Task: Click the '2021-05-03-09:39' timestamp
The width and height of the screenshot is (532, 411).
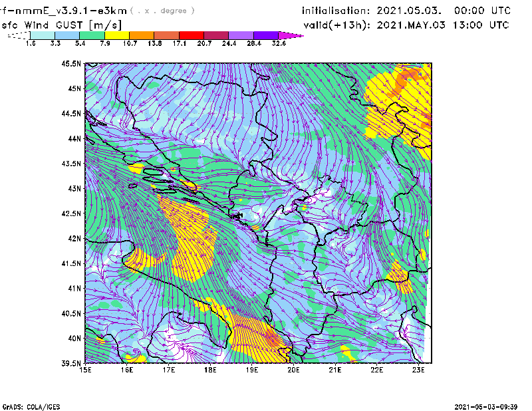Action: 486,407
